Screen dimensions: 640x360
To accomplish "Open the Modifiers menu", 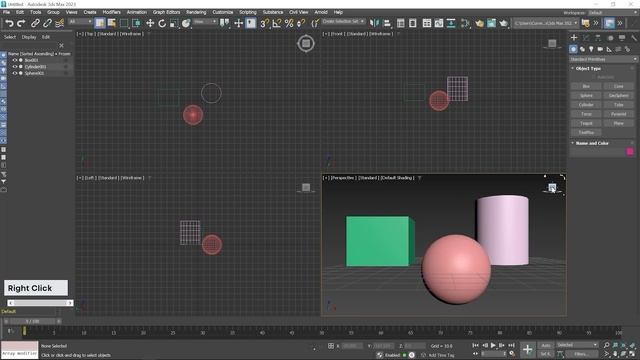I will tap(111, 12).
